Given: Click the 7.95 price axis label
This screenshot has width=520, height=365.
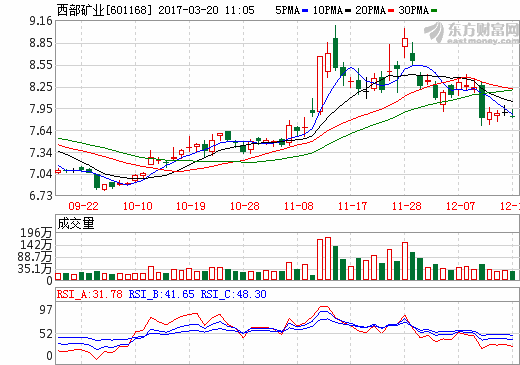Looking at the screenshot, I should coord(41,109).
